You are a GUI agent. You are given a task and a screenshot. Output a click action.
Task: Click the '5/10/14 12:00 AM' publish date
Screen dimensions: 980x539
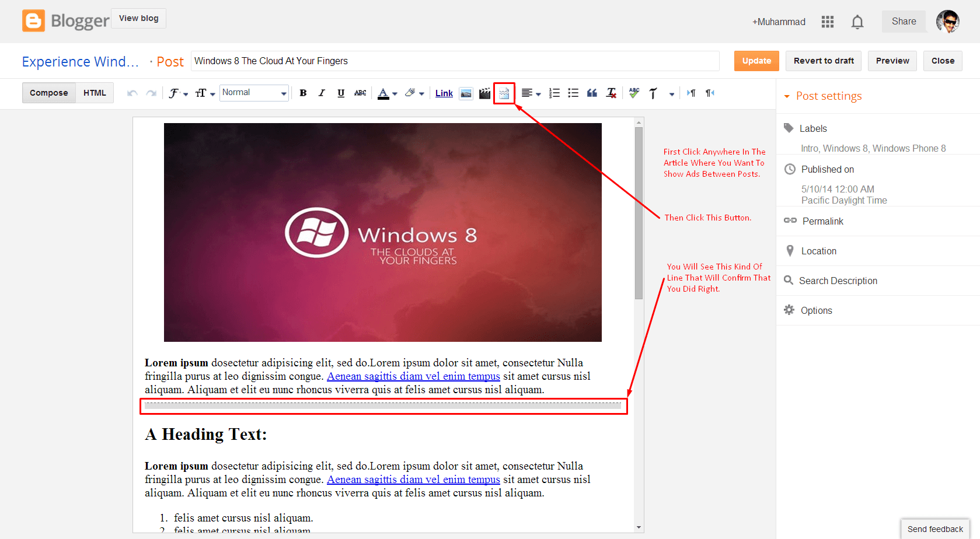coord(838,189)
